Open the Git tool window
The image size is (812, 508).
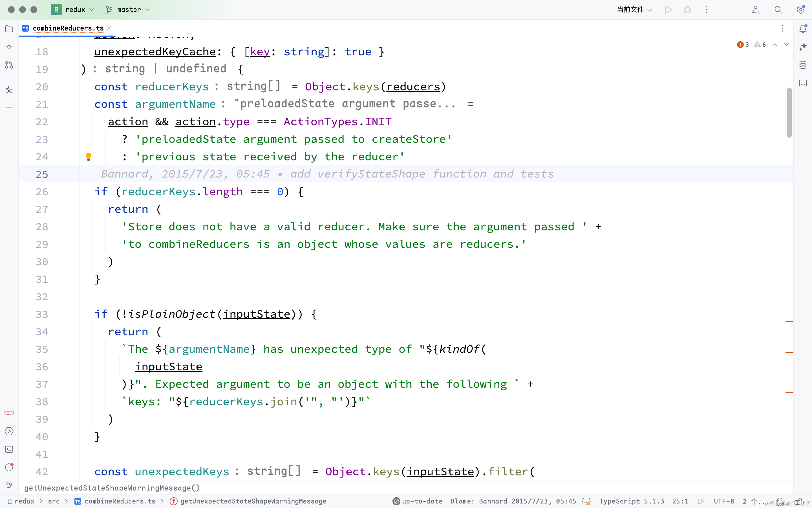pyautogui.click(x=9, y=485)
